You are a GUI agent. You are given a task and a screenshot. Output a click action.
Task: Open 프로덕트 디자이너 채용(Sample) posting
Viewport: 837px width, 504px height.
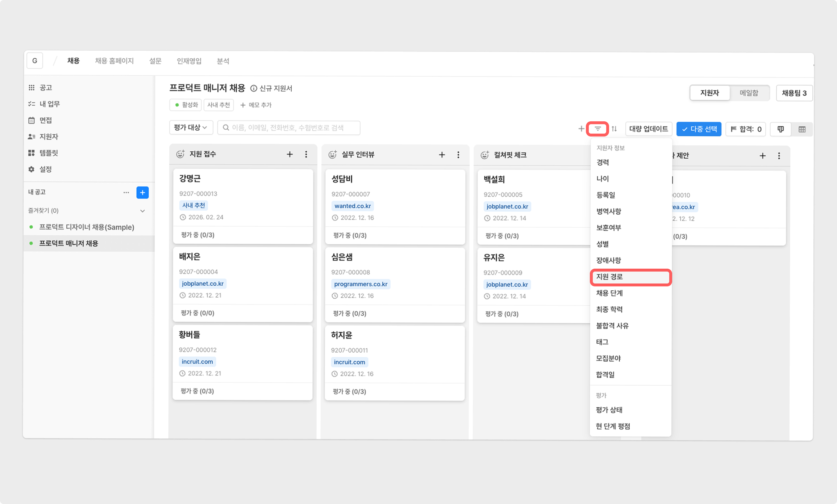pos(87,227)
